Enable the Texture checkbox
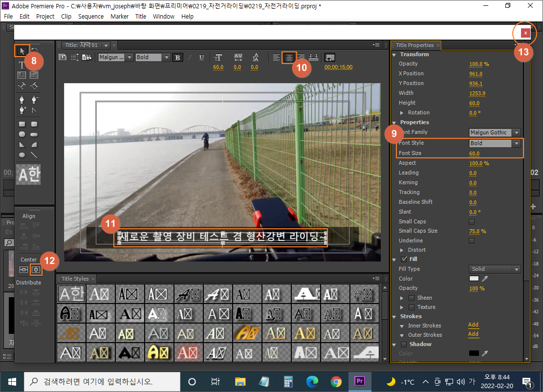 (x=412, y=307)
